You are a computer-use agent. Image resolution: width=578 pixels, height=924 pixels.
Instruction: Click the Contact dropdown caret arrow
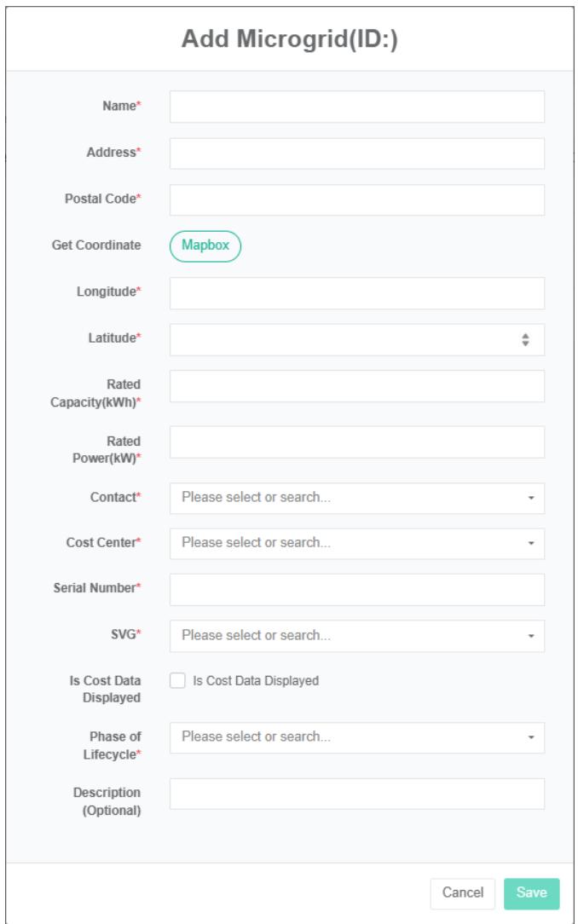530,498
